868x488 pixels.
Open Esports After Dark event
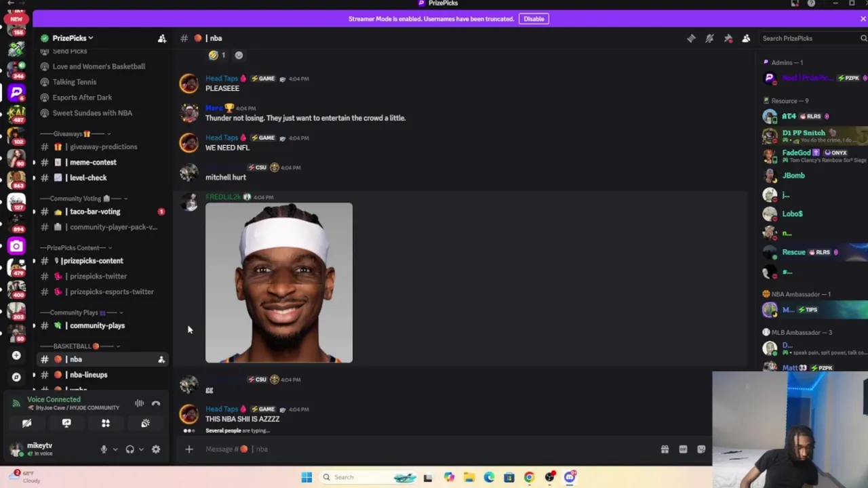coord(82,98)
